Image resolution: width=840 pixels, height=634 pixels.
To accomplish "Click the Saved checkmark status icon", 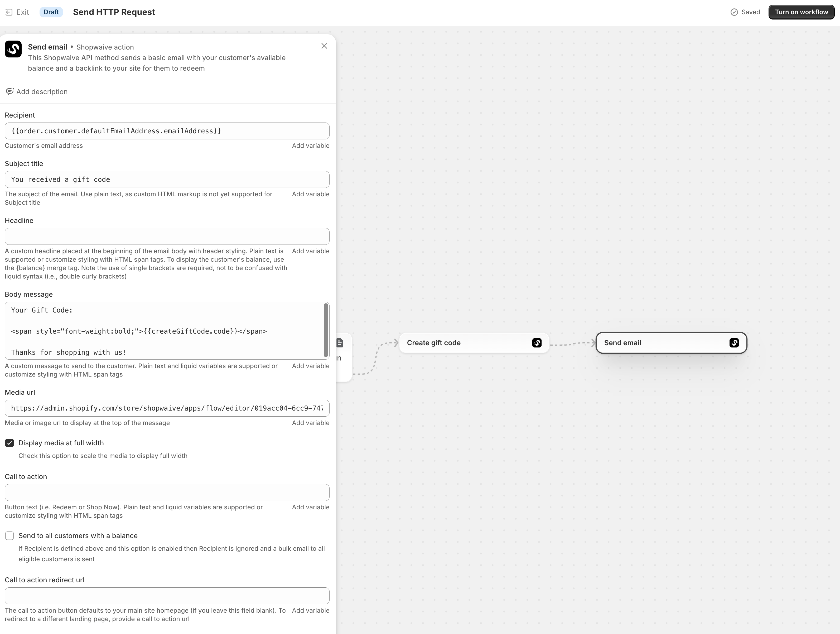I will [x=734, y=12].
